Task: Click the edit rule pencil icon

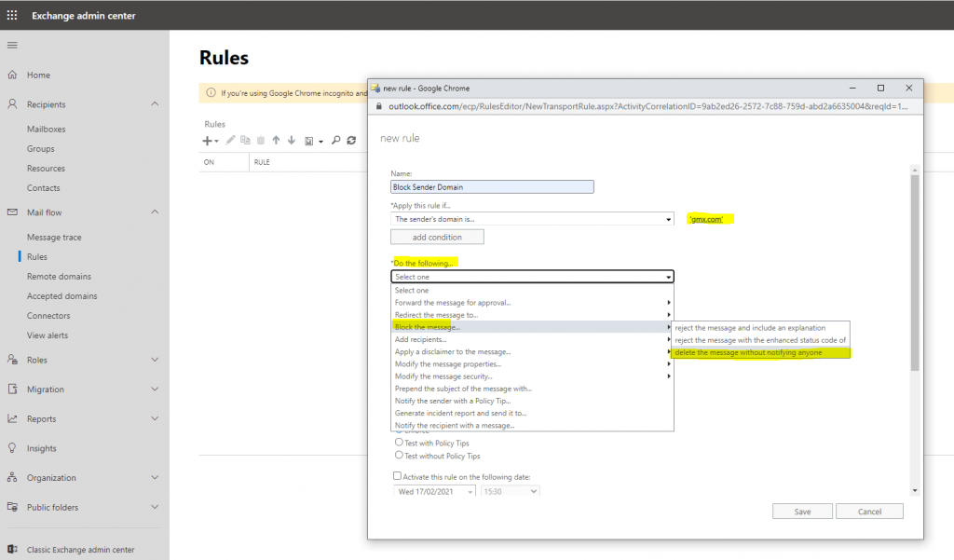Action: click(230, 141)
